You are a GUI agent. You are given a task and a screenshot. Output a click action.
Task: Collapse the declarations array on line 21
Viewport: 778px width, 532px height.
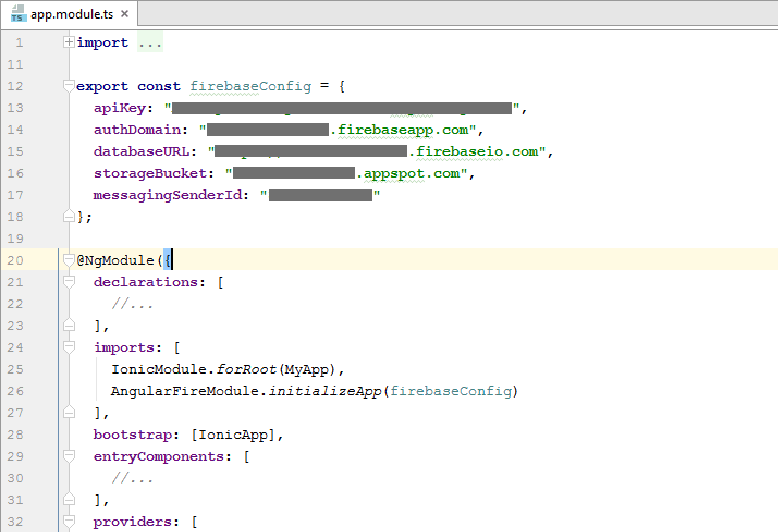click(69, 282)
